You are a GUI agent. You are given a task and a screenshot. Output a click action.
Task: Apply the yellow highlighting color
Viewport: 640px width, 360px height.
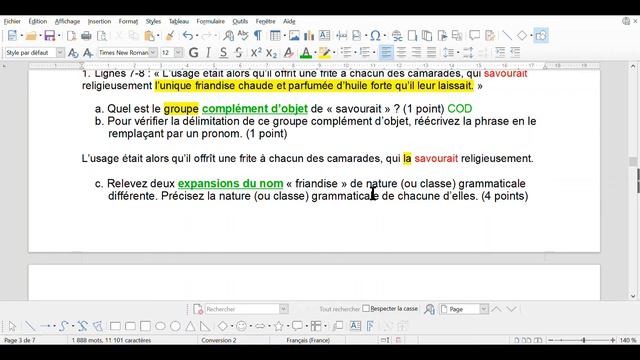point(324,53)
